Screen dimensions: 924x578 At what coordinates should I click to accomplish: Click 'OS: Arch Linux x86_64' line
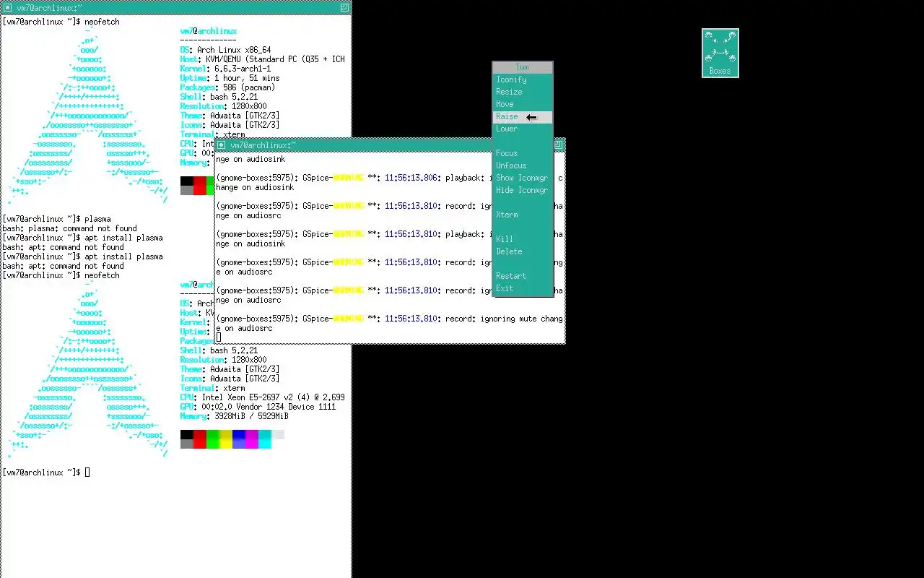click(x=225, y=50)
